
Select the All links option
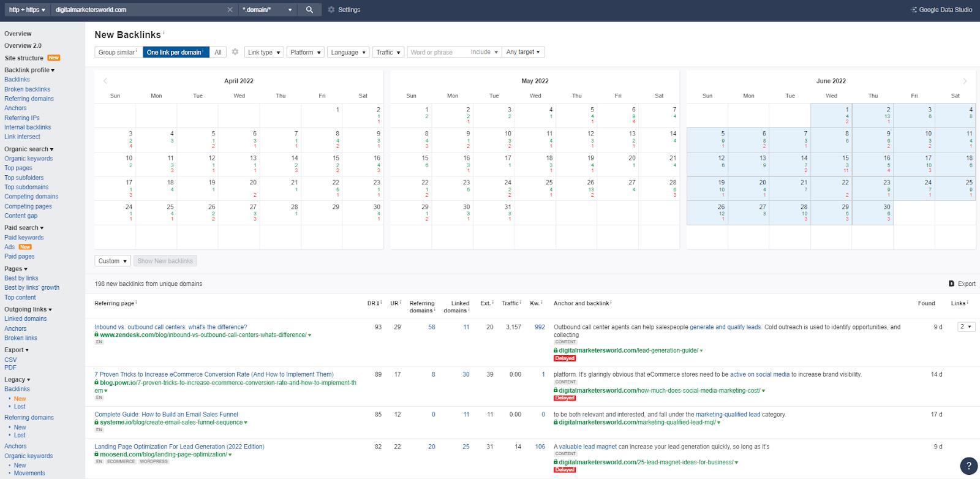point(217,52)
